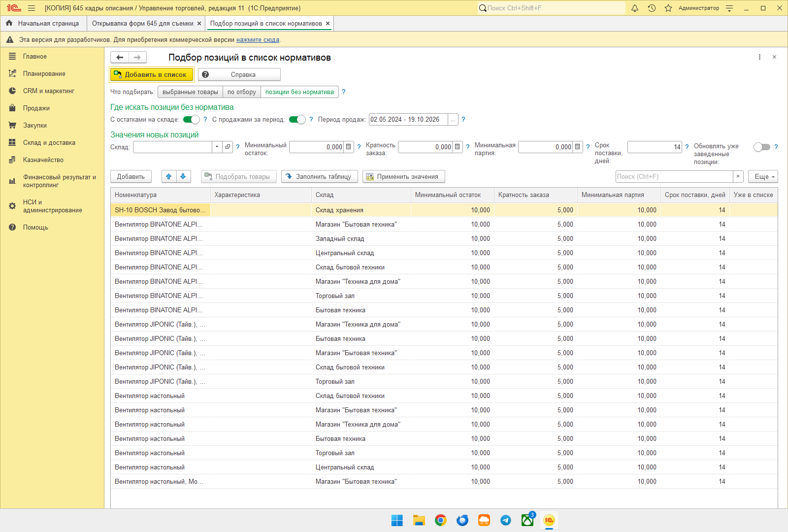788x532 pixels.
Task: Open Telegram from the taskbar
Action: (x=505, y=520)
